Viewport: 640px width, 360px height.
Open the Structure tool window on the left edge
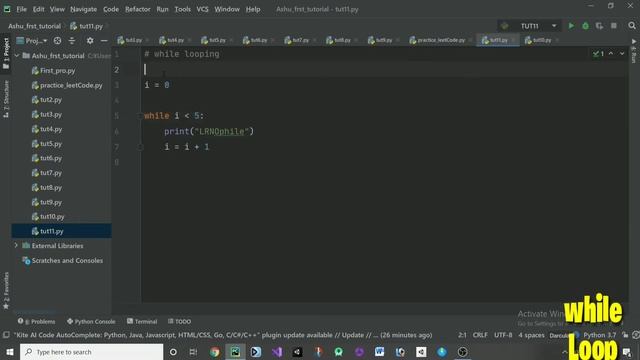(6, 99)
